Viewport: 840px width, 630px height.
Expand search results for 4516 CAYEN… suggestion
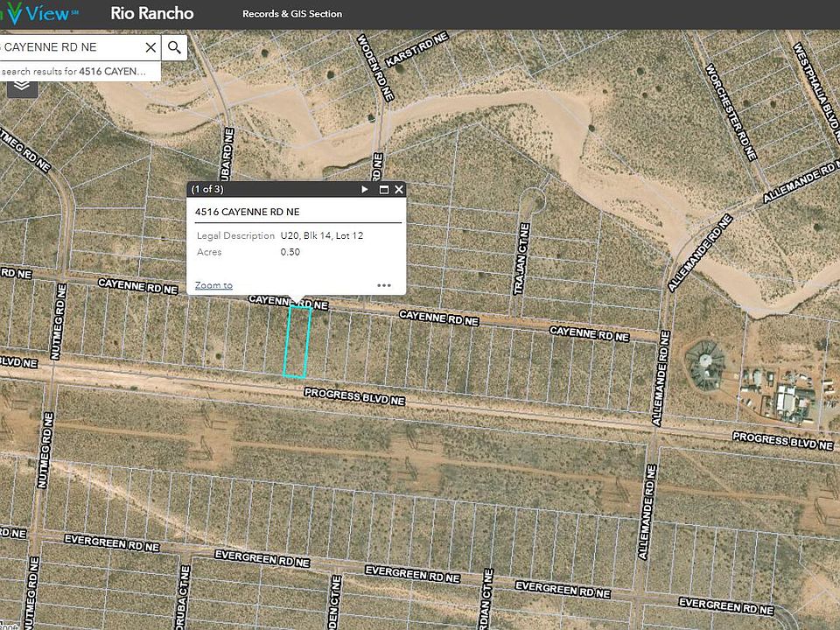[79, 71]
